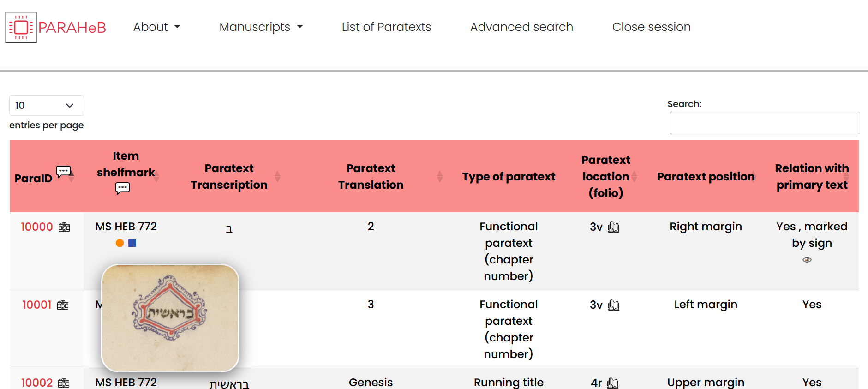Expand the About dropdown menu

click(x=157, y=27)
